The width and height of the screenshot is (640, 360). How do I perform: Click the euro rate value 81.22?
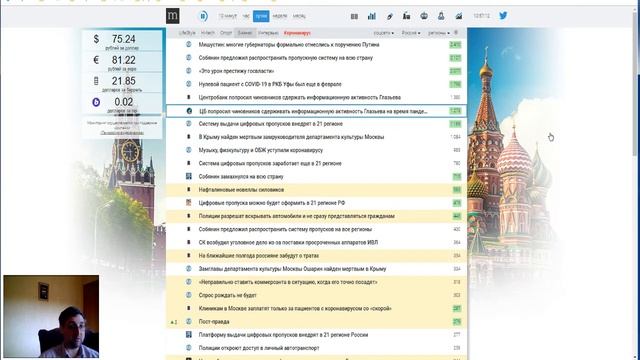(123, 60)
